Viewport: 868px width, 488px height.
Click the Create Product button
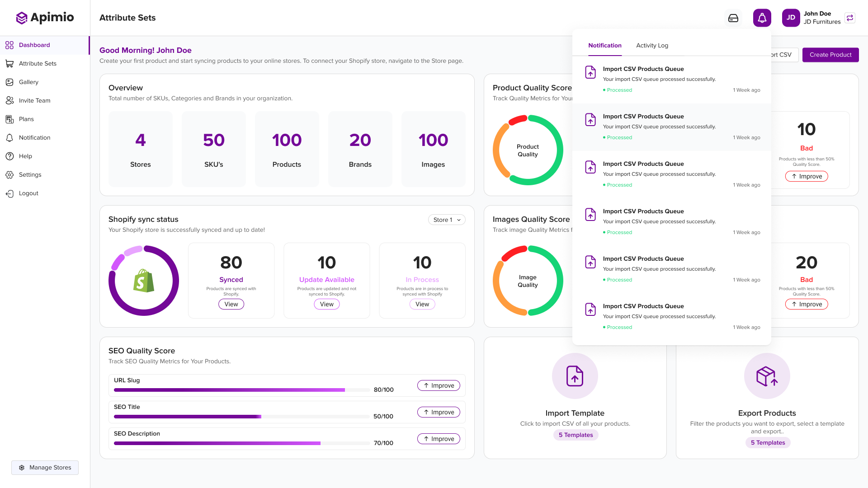point(830,55)
